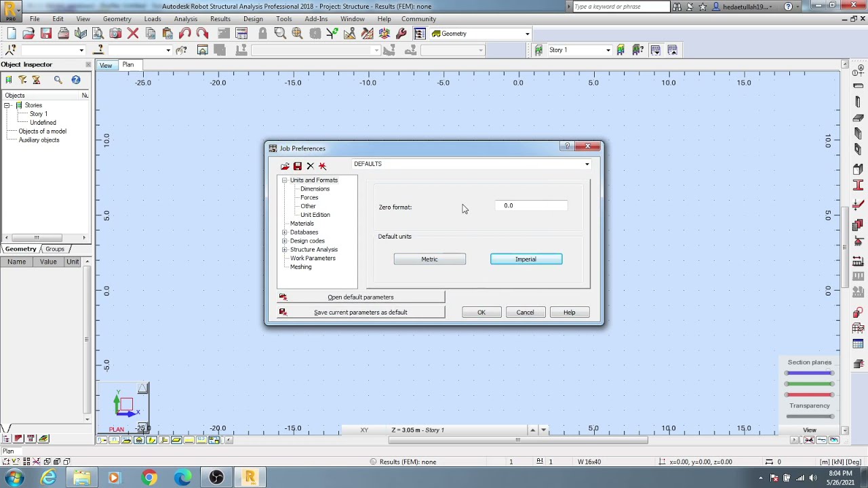This screenshot has height=488, width=868.
Task: Click the Metric default units button
Action: [x=430, y=260]
